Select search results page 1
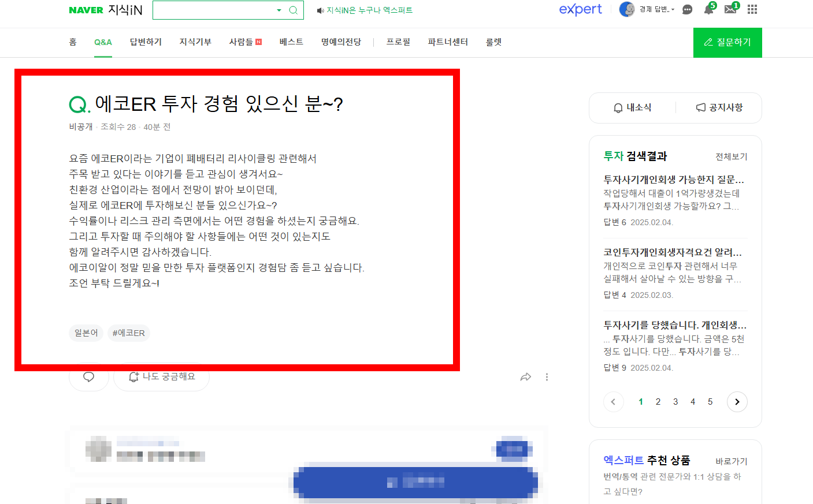The width and height of the screenshot is (813, 504). [x=641, y=402]
